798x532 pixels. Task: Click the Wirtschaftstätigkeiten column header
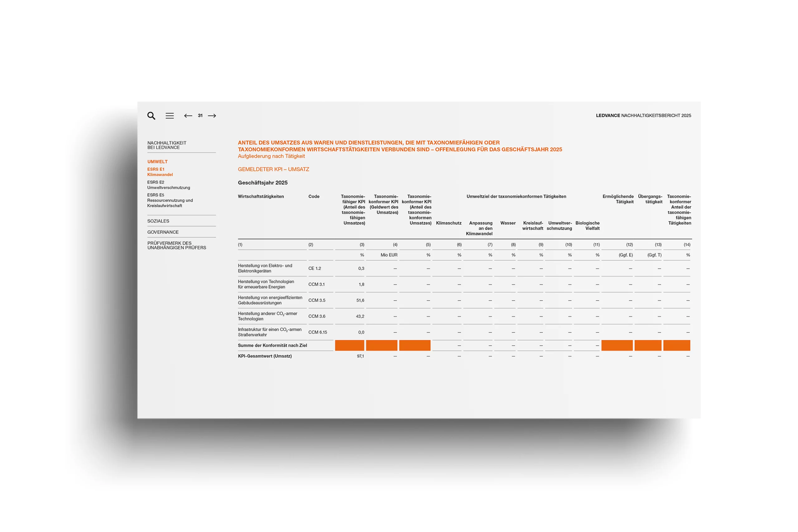pos(261,196)
